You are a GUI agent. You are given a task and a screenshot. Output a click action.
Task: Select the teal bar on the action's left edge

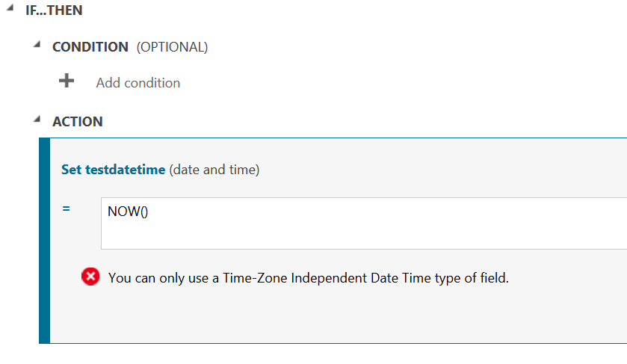tap(44, 239)
